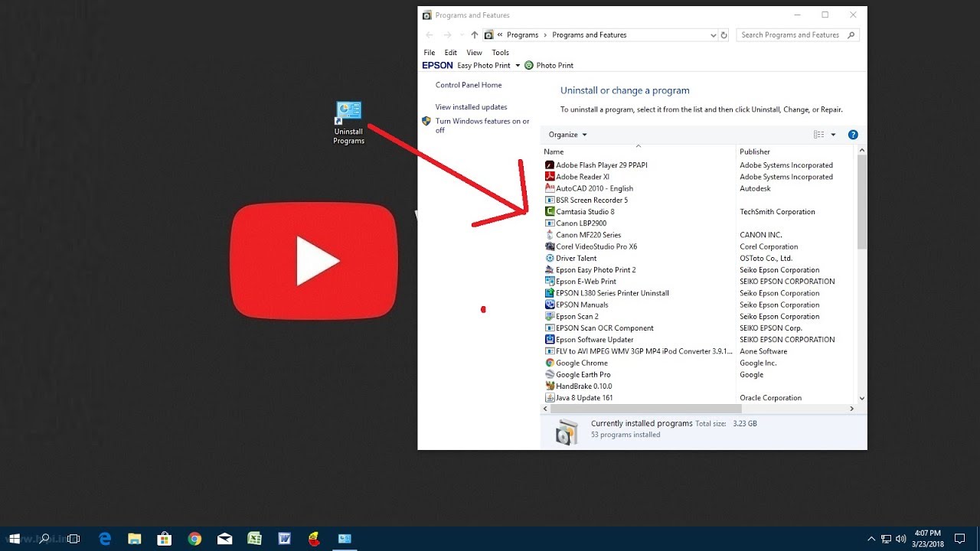The width and height of the screenshot is (980, 551).
Task: Click the Oracle Corporation publisher cell
Action: (x=770, y=398)
